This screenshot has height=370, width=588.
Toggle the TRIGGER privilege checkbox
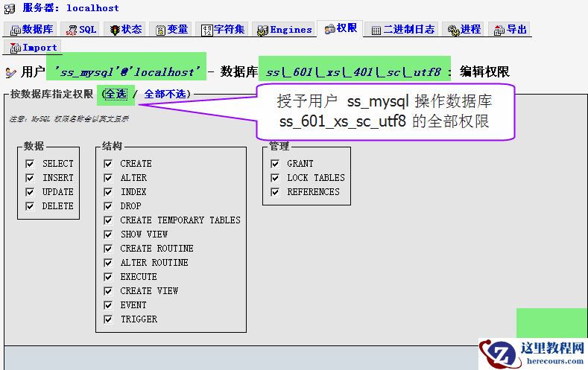(x=108, y=319)
